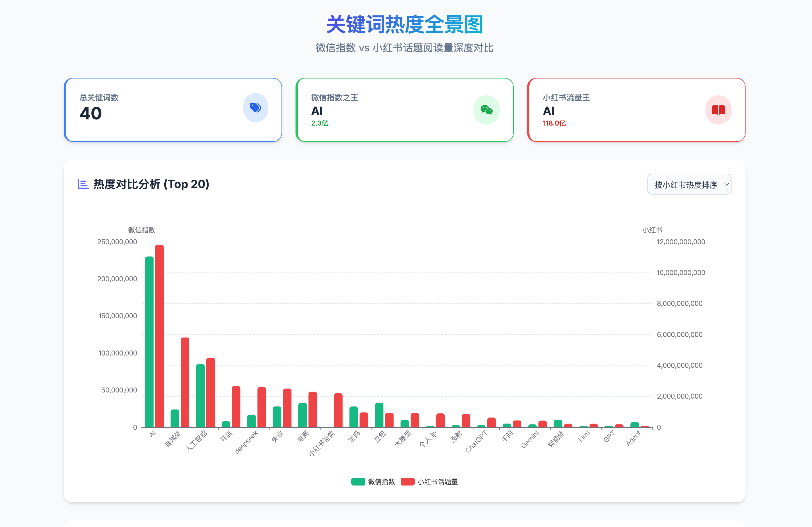Click the green 人工智能 bar
Image resolution: width=812 pixels, height=527 pixels.
[200, 396]
